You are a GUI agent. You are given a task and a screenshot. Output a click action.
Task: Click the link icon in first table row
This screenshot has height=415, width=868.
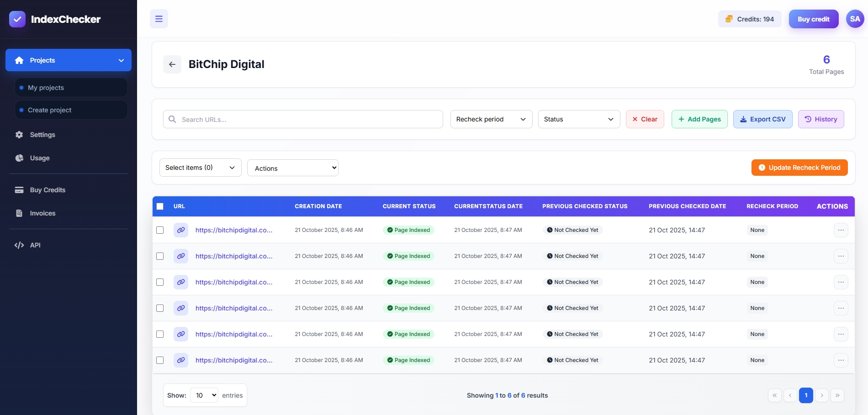181,230
